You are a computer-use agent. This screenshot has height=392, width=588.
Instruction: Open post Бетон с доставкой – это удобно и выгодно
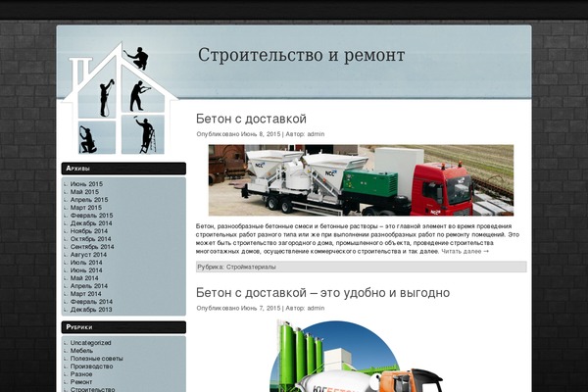[322, 293]
